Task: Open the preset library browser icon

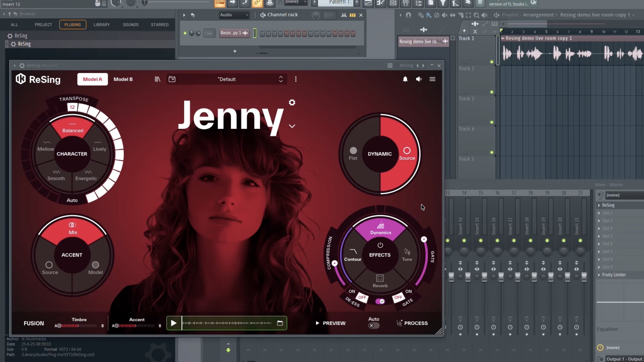Action: 157,79
